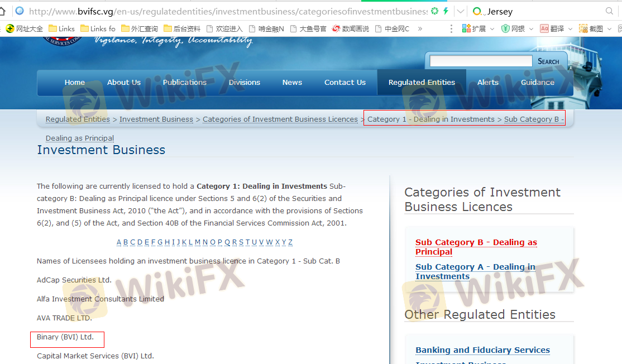Open the 翻译 dropdown arrow
The image size is (622, 364).
tap(570, 29)
